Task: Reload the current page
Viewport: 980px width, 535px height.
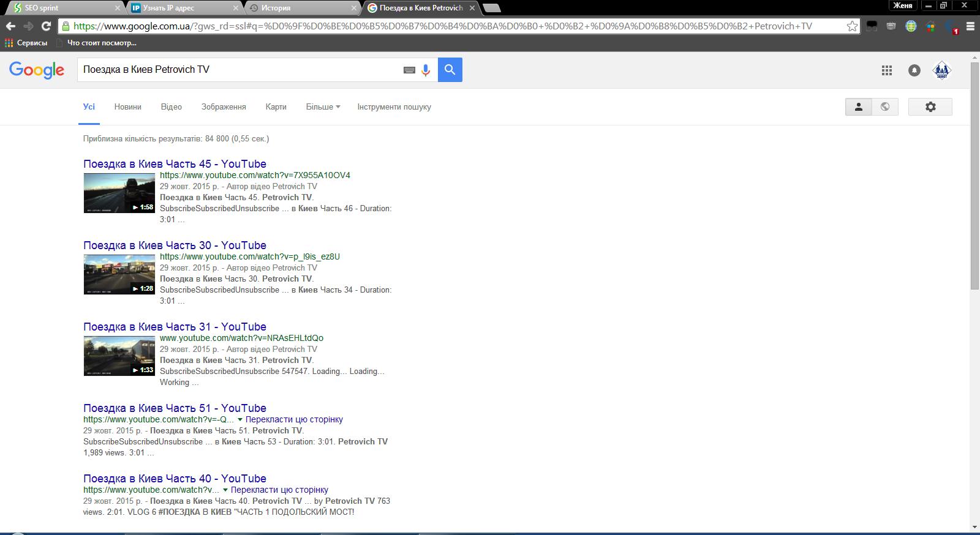Action: [x=46, y=26]
